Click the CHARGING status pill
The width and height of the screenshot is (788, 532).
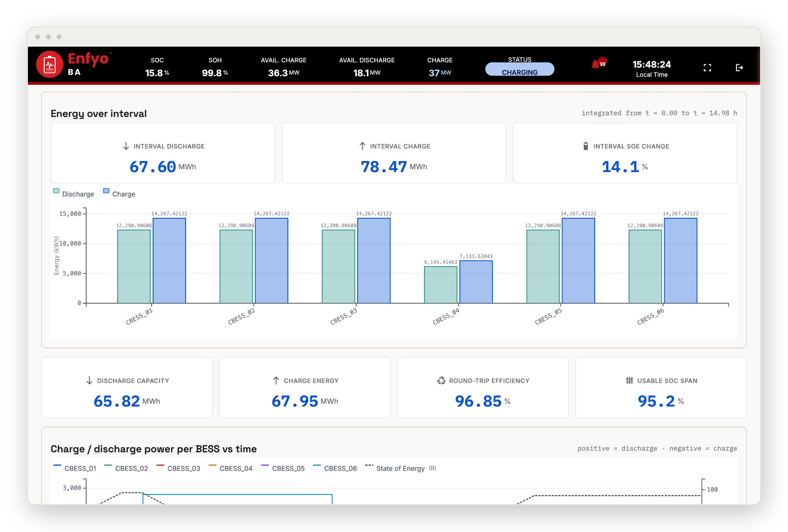click(x=519, y=69)
